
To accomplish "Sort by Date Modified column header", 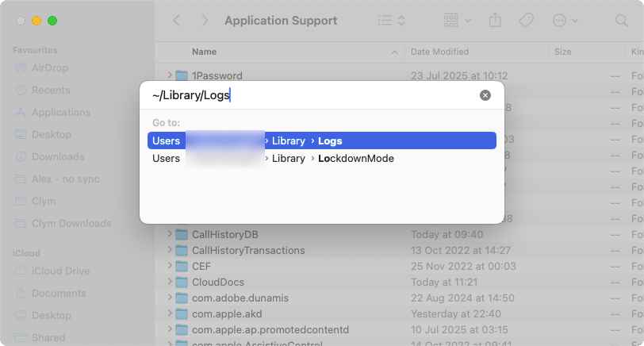I will (x=439, y=52).
